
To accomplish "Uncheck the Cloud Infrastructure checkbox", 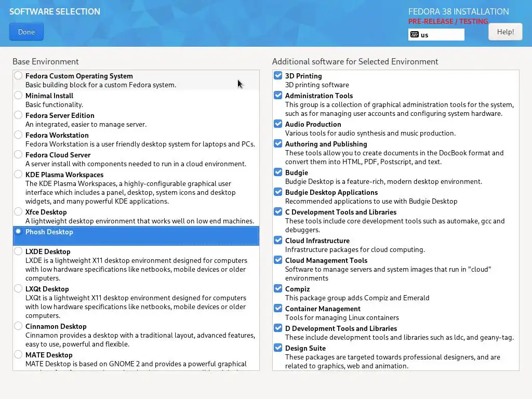I will pyautogui.click(x=278, y=240).
